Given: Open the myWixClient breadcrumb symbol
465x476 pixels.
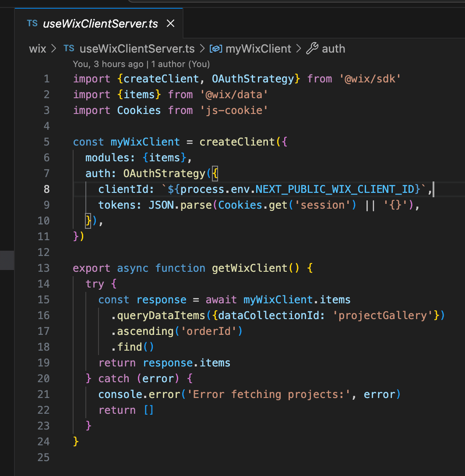Looking at the screenshot, I should pyautogui.click(x=258, y=49).
